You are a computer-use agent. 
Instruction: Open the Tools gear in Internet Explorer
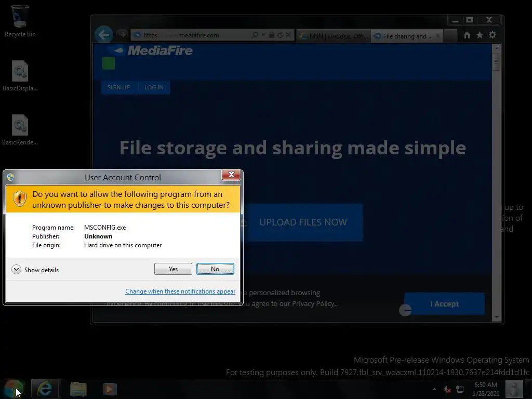[x=493, y=35]
